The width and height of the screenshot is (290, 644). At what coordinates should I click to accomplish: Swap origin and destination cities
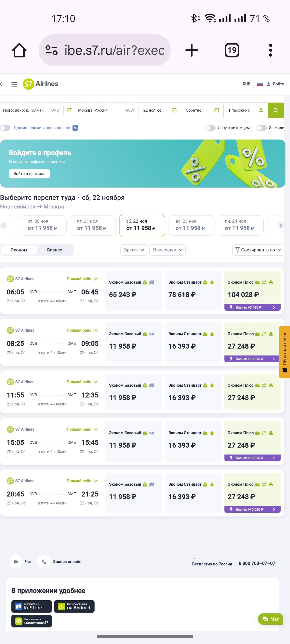[x=69, y=110]
